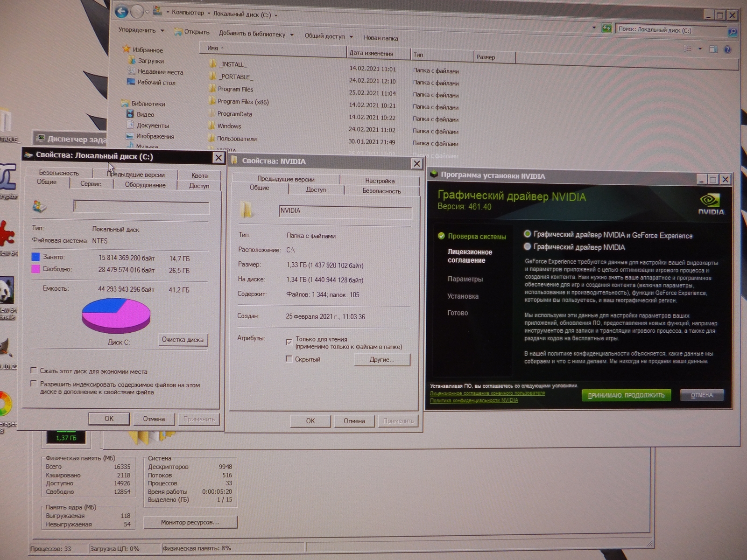
Task: Click 'ПРИНИМАЮ. ПРОДОЛЖИТЬ' in NVIDIA installer
Action: coord(626,395)
